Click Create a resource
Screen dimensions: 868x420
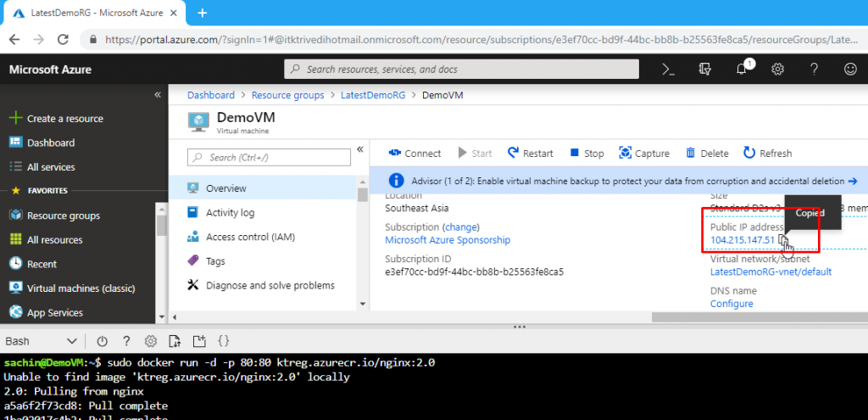(x=57, y=119)
